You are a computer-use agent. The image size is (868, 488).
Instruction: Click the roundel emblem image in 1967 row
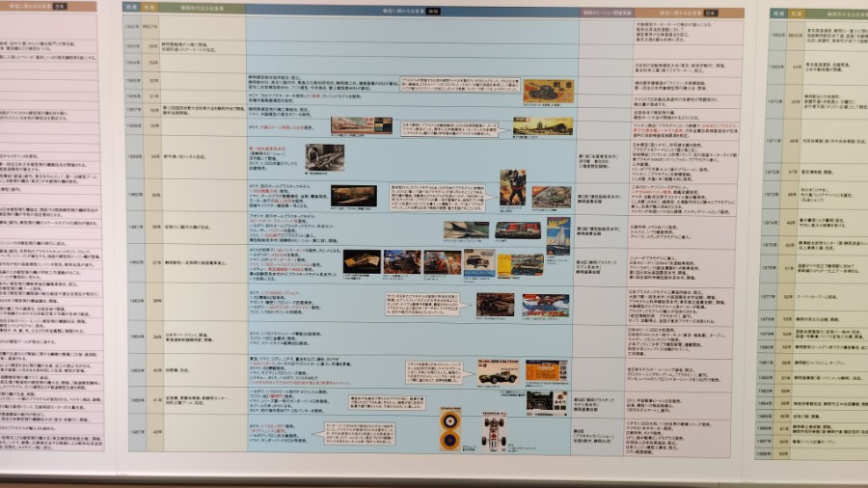click(x=449, y=429)
